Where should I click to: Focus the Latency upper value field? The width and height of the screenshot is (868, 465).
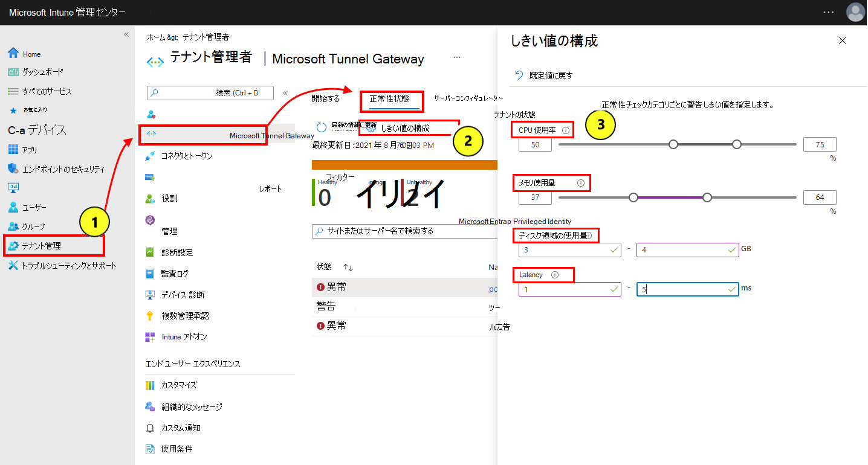(x=688, y=289)
